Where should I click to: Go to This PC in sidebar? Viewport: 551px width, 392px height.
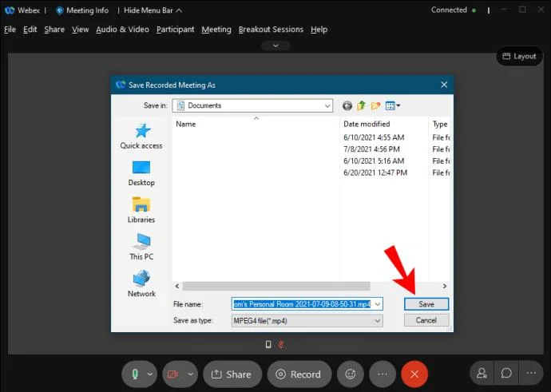click(x=141, y=241)
